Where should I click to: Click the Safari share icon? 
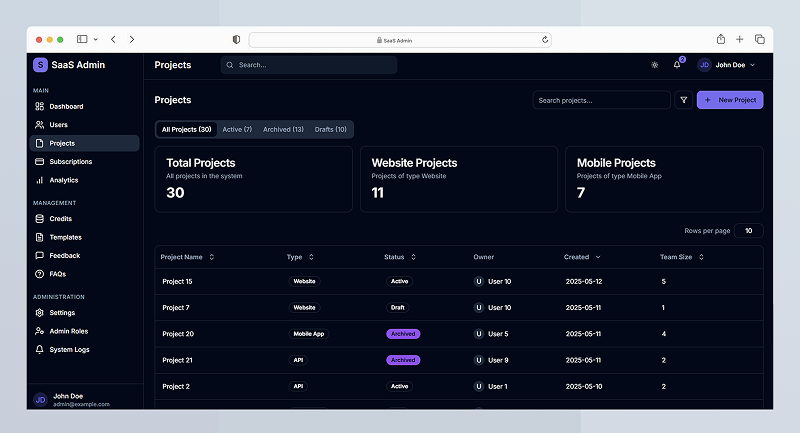click(x=718, y=39)
